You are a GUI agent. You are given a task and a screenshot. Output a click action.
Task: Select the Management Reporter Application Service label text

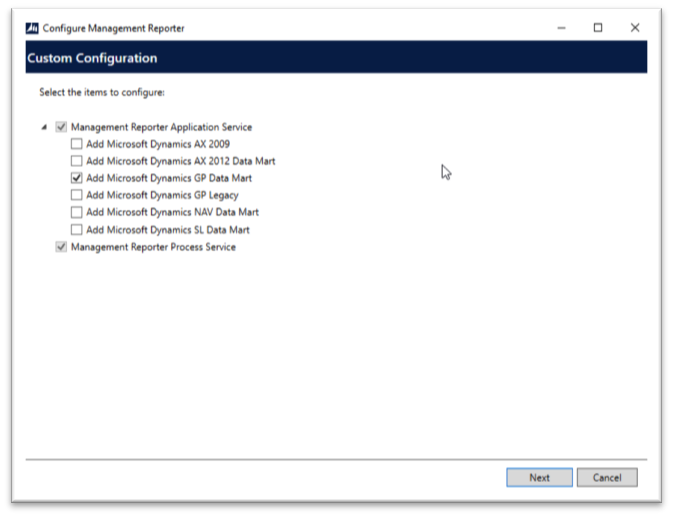point(161,127)
